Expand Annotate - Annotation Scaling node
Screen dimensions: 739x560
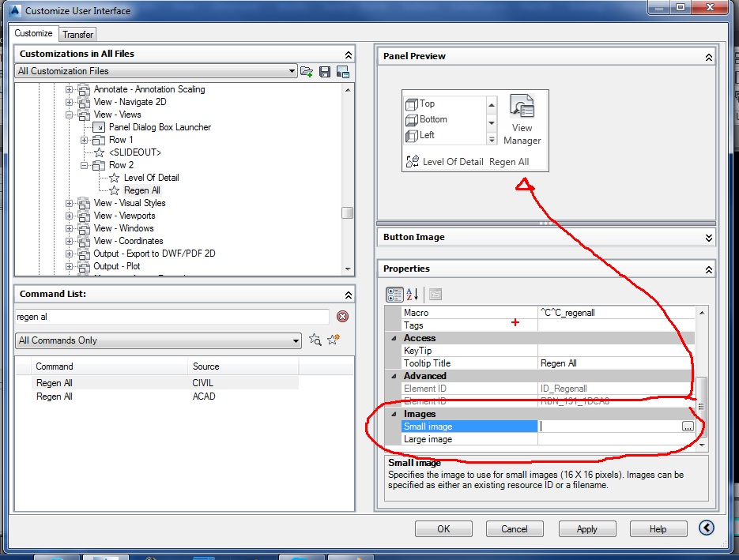[69, 89]
